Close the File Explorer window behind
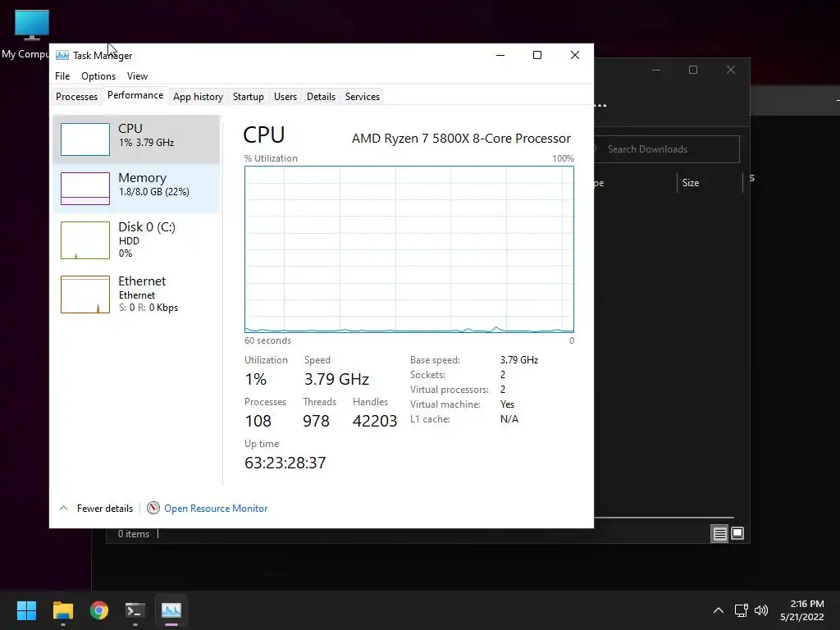Image resolution: width=840 pixels, height=630 pixels. tap(731, 71)
